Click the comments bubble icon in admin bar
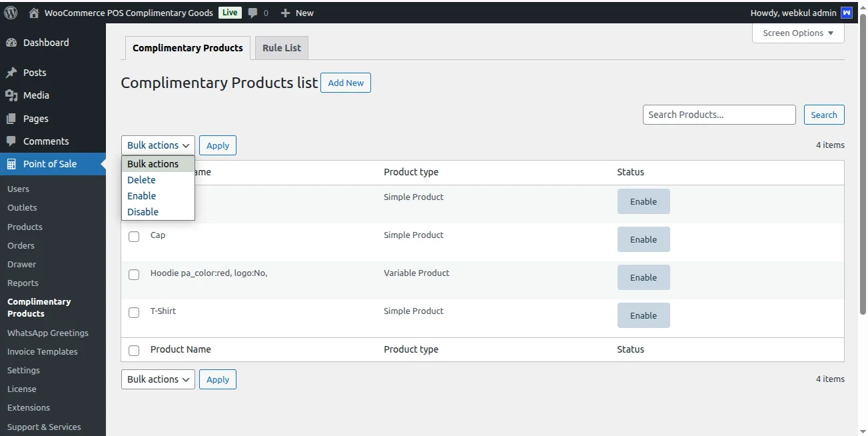The image size is (868, 436). [x=252, y=13]
